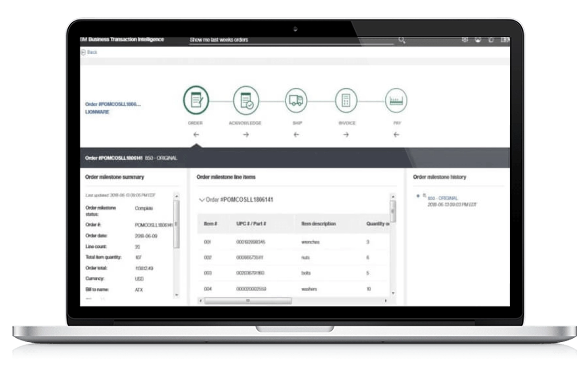Click the arrow under the Acknowledge milestone
The image size is (588, 370).
coord(246,135)
